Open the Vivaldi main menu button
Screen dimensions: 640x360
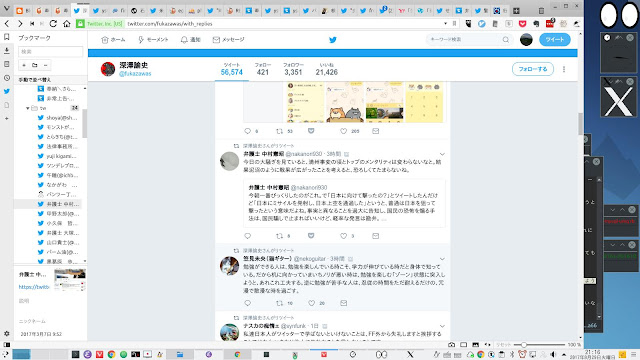click(6, 8)
